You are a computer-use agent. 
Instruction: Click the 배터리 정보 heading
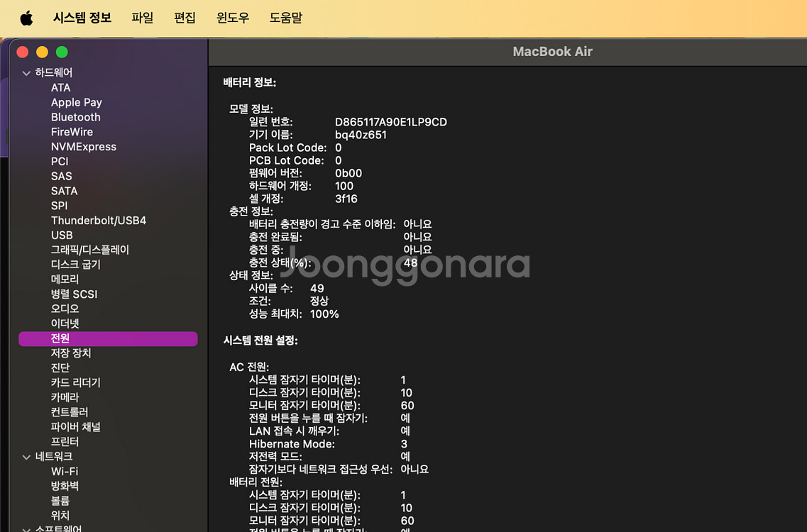pyautogui.click(x=250, y=82)
